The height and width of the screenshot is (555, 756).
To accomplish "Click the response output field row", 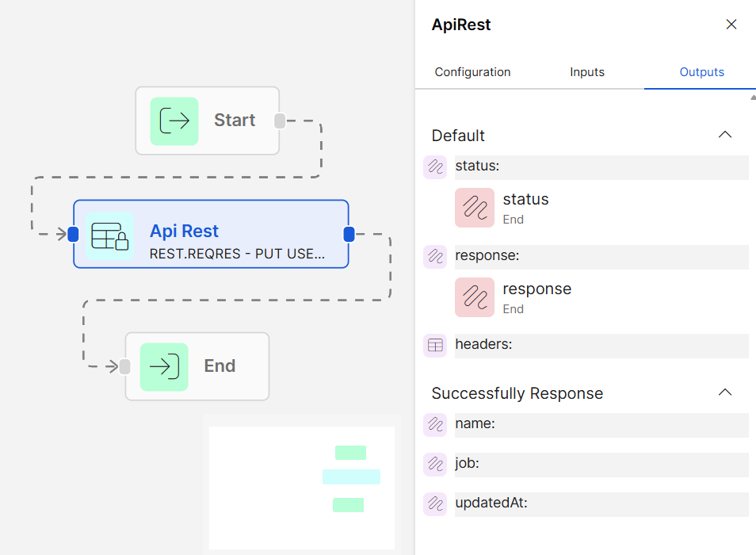I will click(601, 256).
